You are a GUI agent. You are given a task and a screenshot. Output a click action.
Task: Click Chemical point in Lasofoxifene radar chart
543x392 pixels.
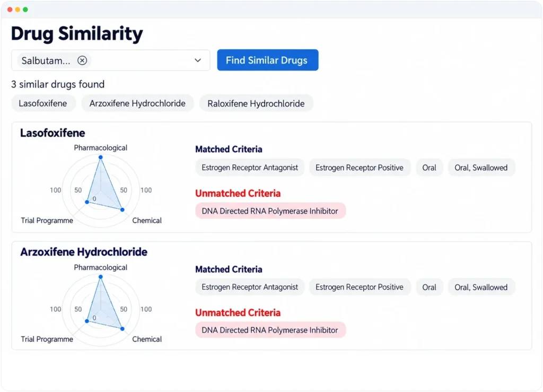click(122, 210)
